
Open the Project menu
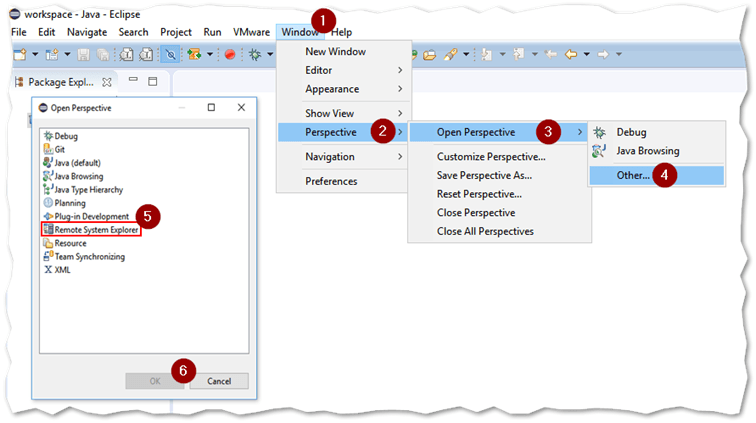point(176,32)
